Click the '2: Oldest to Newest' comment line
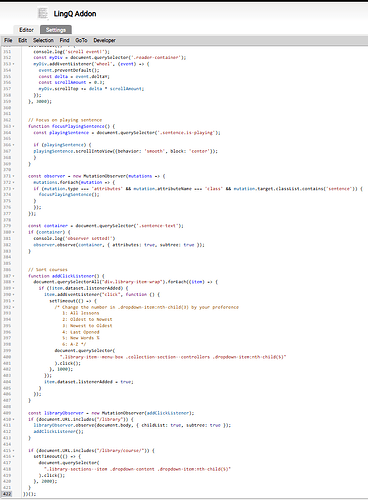Viewport: 368px width, 500px height. pyautogui.click(x=87, y=319)
